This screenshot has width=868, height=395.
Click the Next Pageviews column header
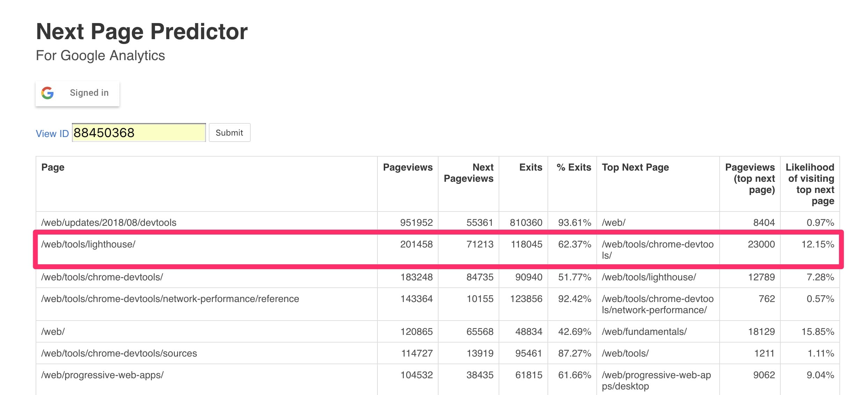tap(469, 173)
